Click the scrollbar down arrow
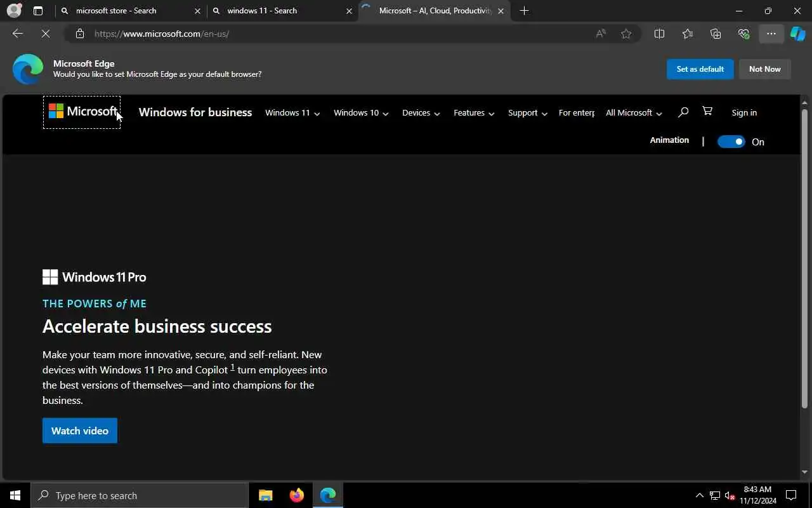 [804, 472]
